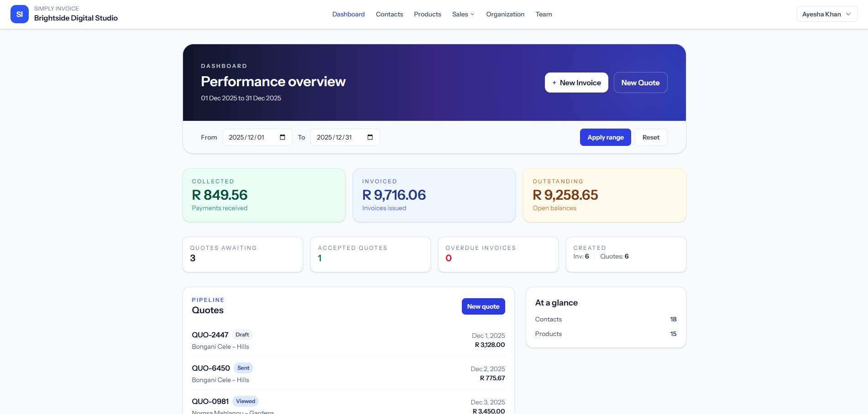Viewport: 868px width, 414px height.
Task: Click Products row in At a glance
Action: point(606,334)
